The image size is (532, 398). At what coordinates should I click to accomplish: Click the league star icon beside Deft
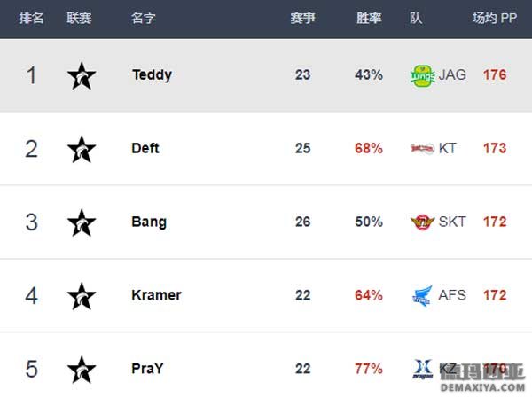[x=82, y=149]
